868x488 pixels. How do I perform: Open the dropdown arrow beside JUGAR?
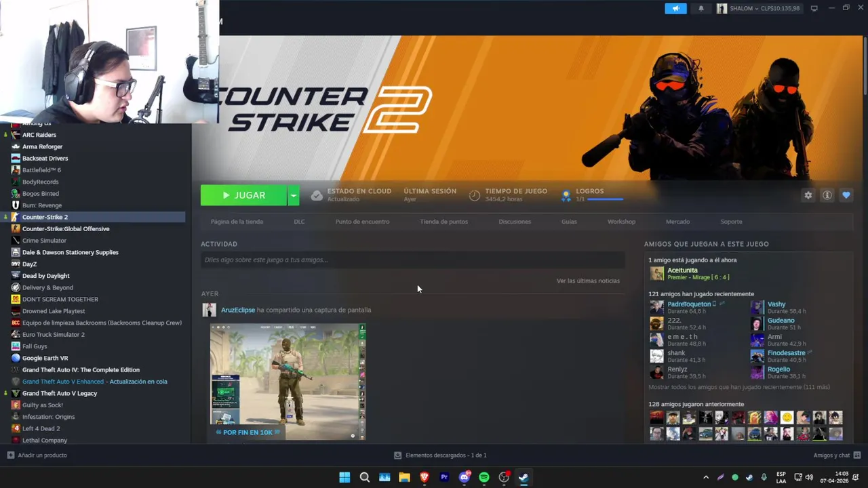click(294, 195)
